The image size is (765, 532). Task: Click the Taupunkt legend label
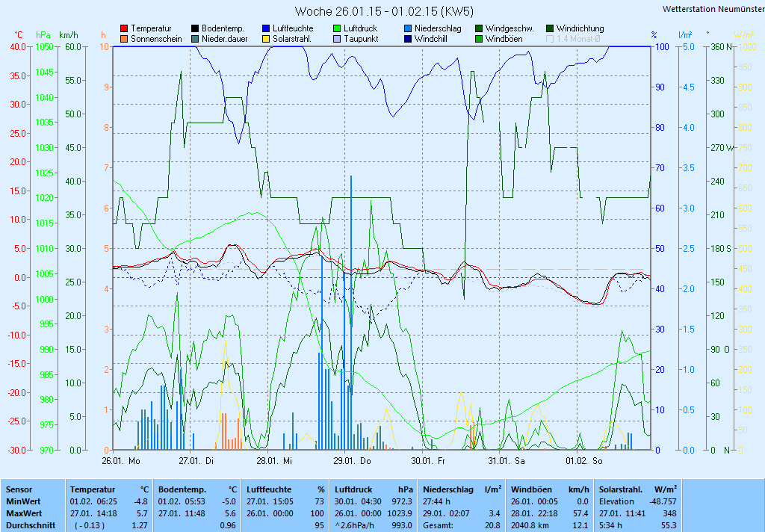click(361, 39)
